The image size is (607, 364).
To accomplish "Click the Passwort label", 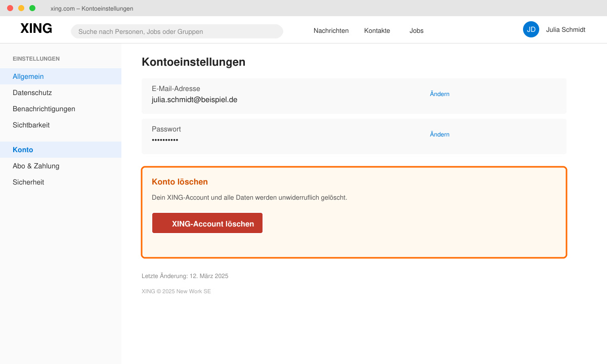I will [x=166, y=129].
